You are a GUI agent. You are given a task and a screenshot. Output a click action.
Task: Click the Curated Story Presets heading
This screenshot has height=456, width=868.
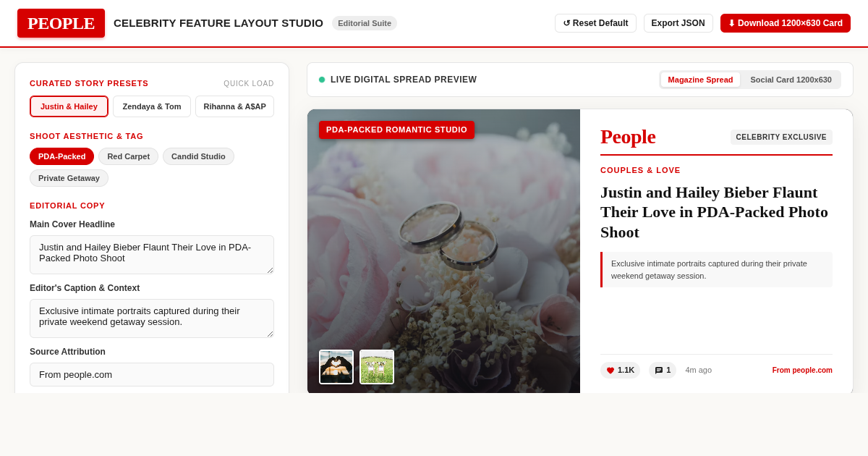[89, 83]
